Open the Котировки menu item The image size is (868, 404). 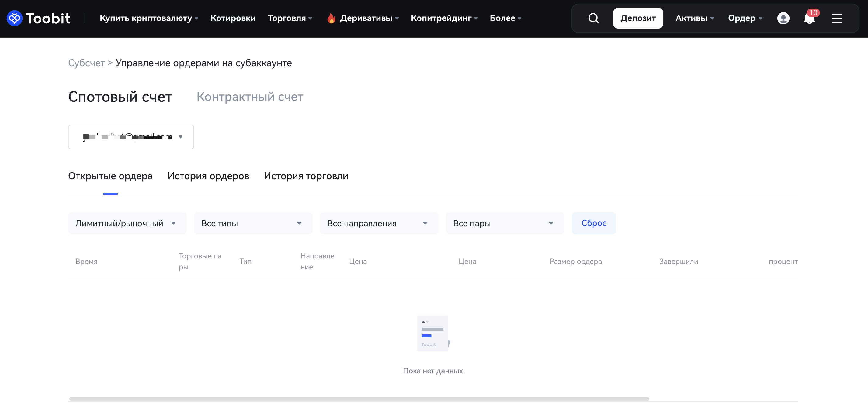[x=233, y=18]
